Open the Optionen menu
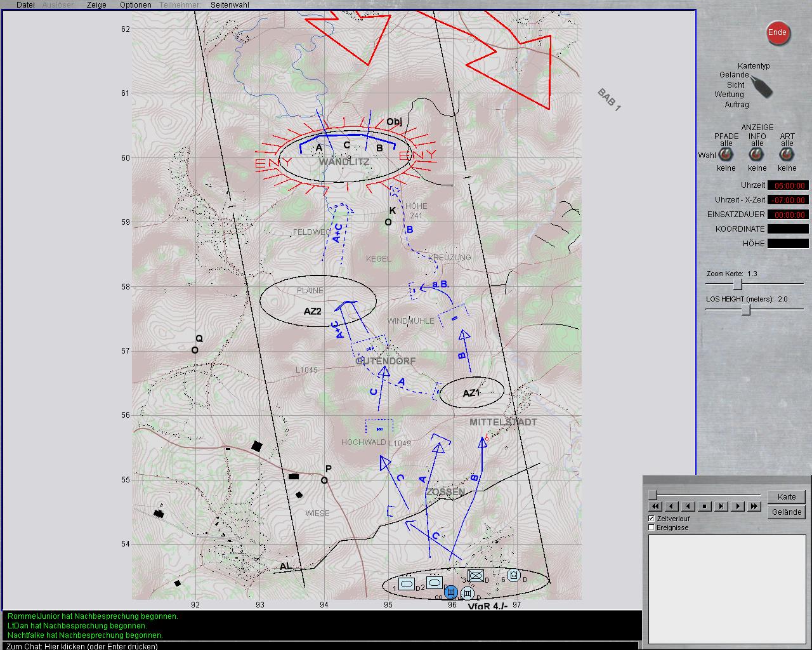 coord(135,4)
